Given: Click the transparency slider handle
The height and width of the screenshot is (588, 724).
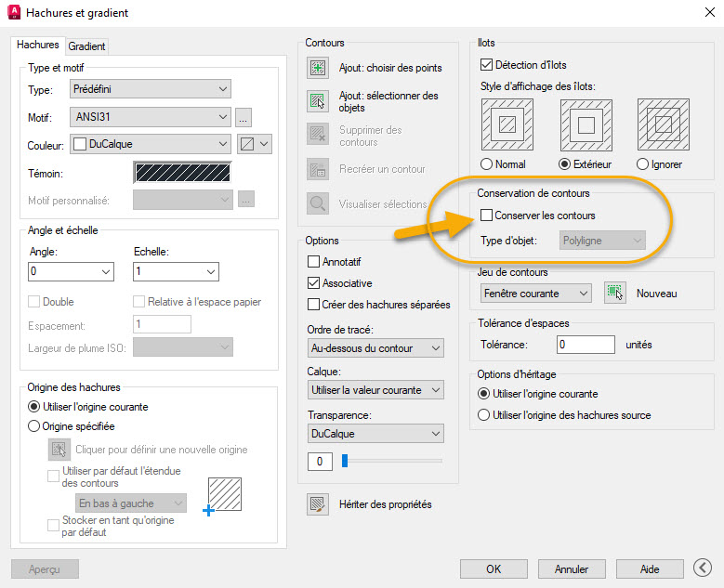Looking at the screenshot, I should click(344, 461).
